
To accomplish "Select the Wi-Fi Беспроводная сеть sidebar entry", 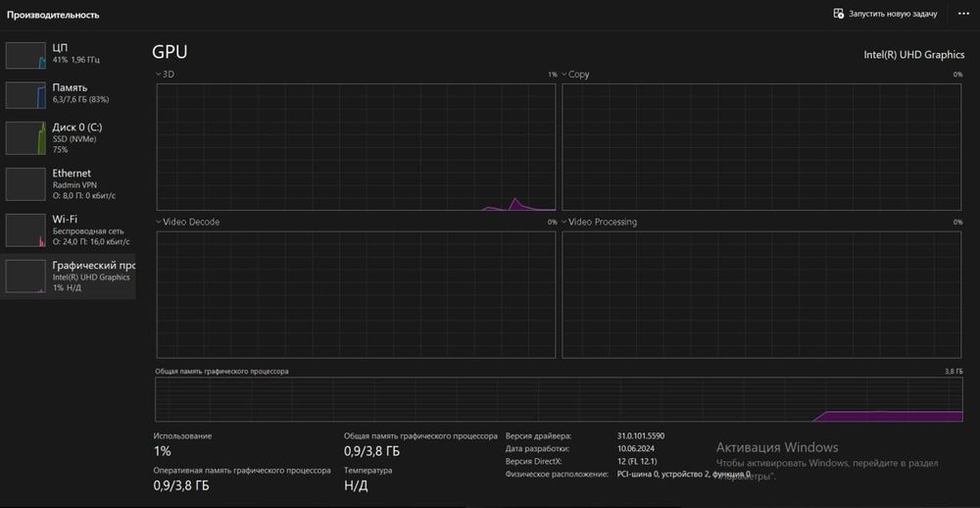I will coord(68,230).
